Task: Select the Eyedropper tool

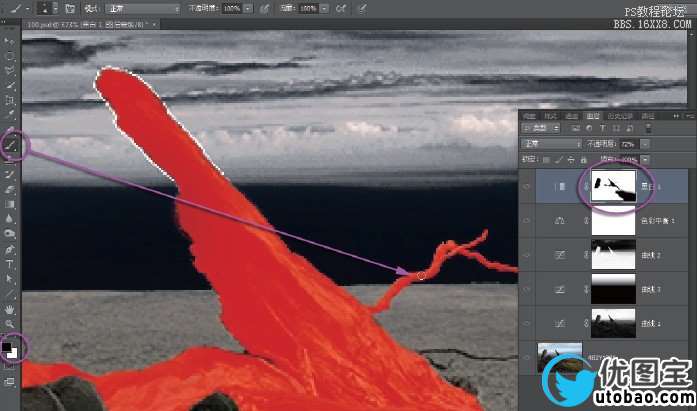Action: (9, 114)
